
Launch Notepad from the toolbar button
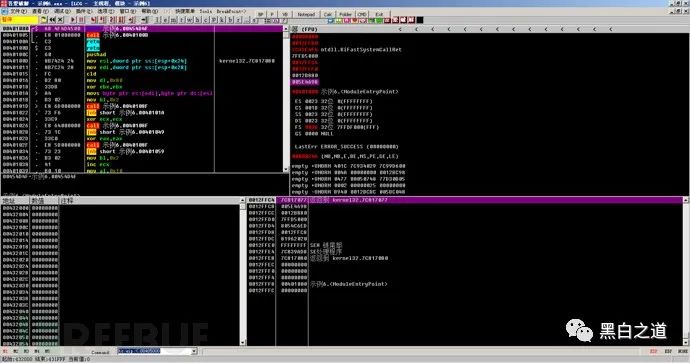[x=306, y=14]
